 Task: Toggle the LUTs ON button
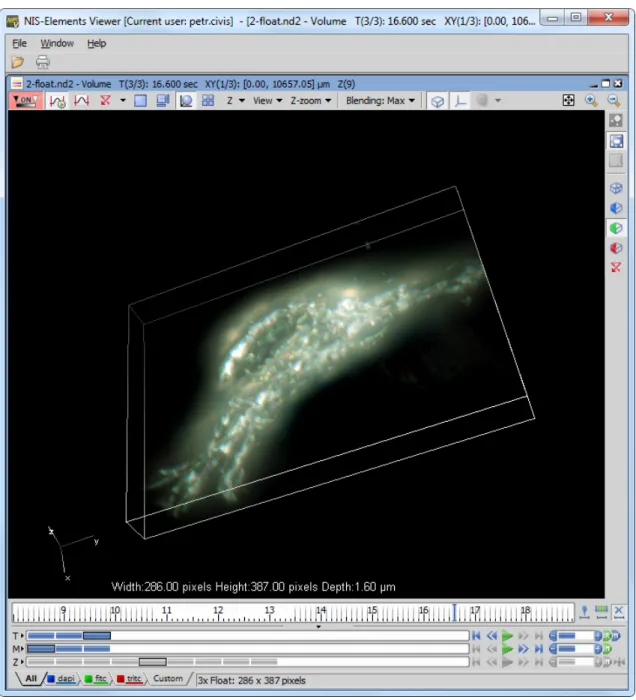(25, 100)
